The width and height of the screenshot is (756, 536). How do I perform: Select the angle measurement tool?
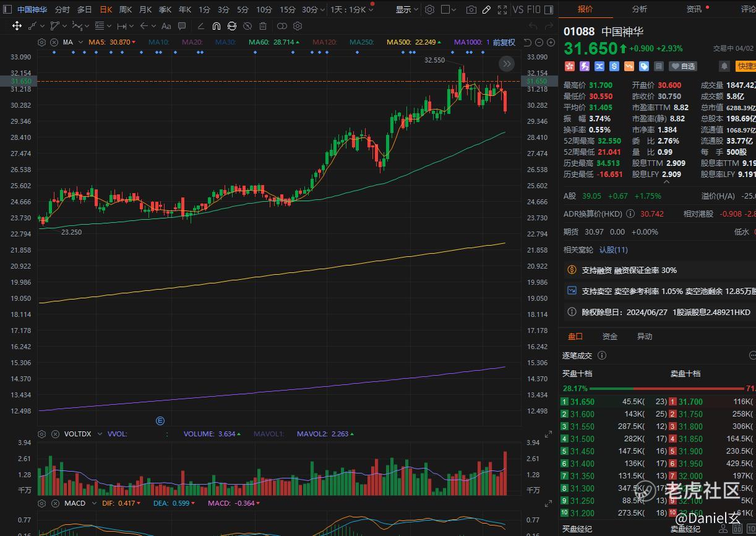coord(200,26)
